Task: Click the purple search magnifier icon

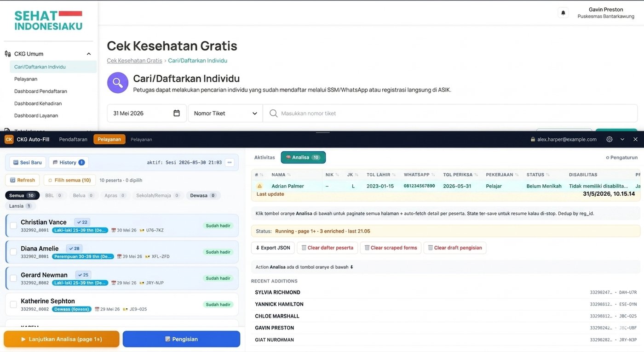Action: [118, 83]
